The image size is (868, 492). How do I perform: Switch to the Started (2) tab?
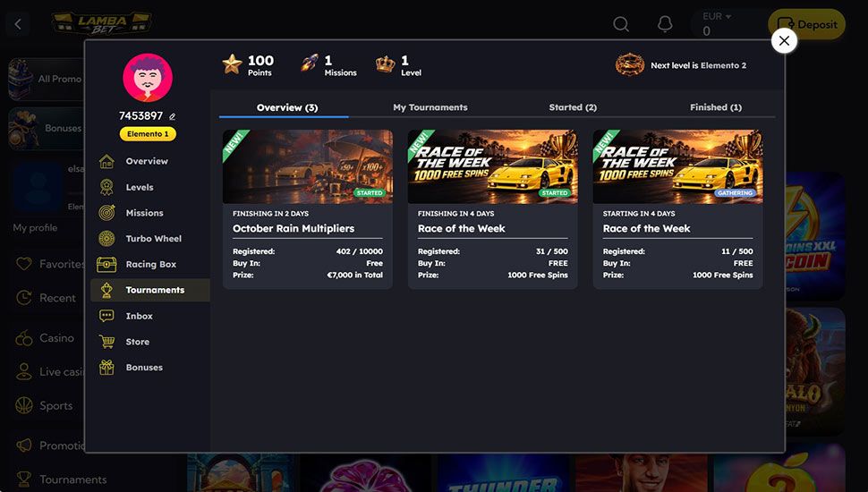(573, 107)
